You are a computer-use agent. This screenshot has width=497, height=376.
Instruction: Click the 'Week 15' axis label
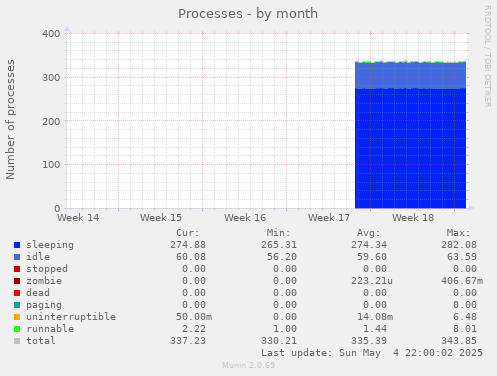tap(161, 218)
